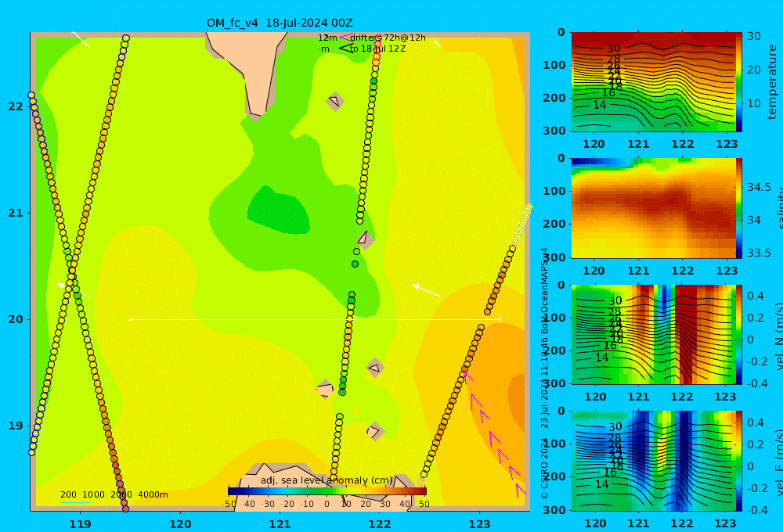
Task: Open the vel. N section panel
Action: [x=653, y=334]
